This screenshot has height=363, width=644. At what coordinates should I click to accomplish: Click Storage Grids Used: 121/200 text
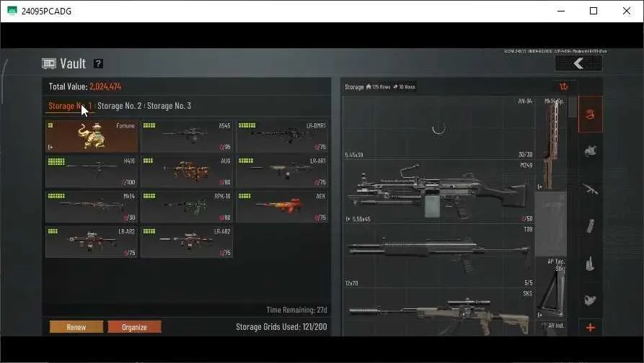pos(281,327)
